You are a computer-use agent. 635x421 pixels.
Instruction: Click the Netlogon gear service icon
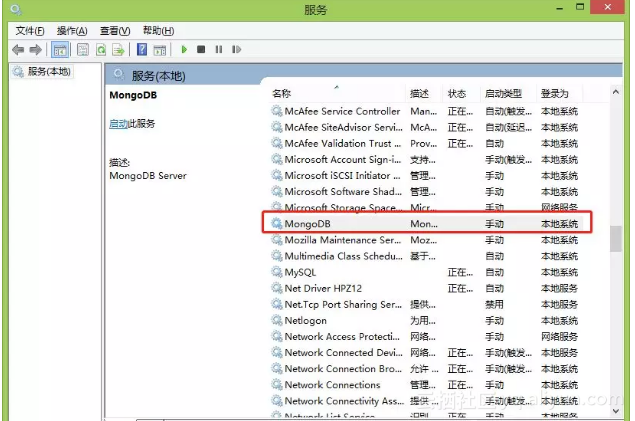tap(277, 320)
